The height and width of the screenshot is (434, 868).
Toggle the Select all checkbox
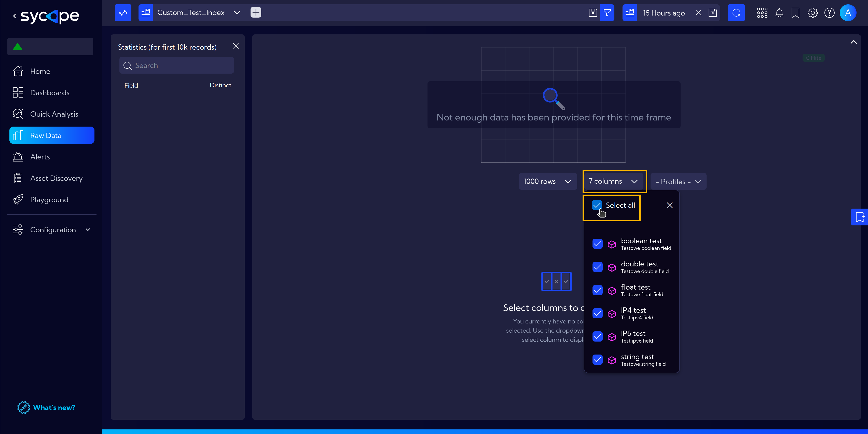click(x=597, y=205)
